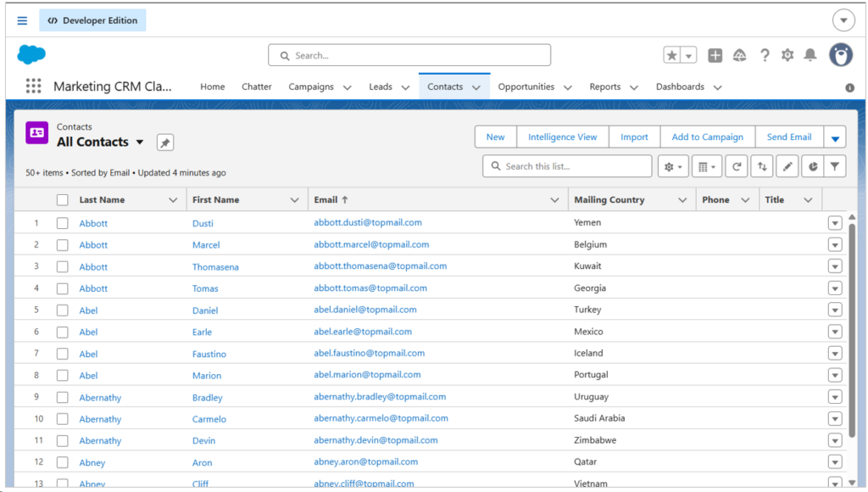The image size is (868, 492).
Task: Open row actions for Abbott Dusti
Action: (x=835, y=223)
